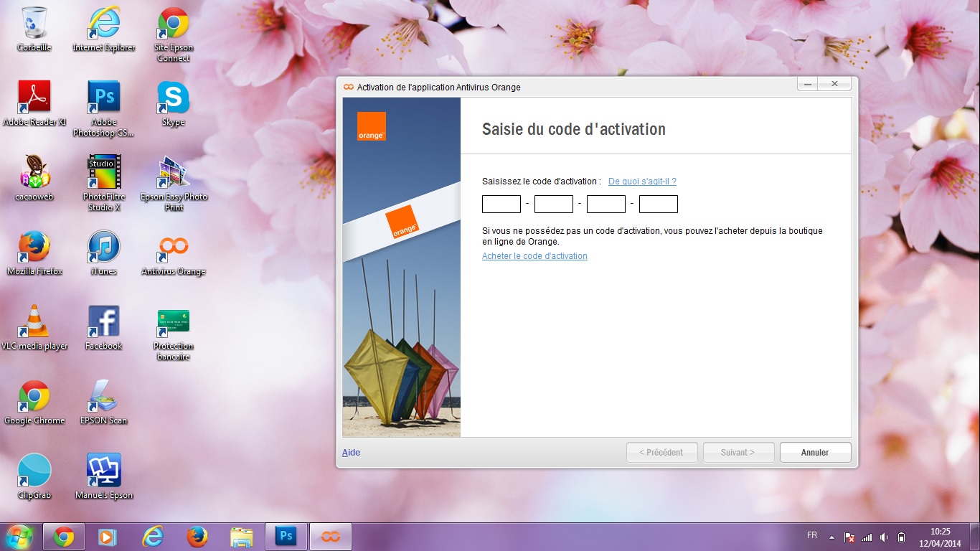Select the PhotoFiltre Studio X shortcut
Screen dimensions: 980x551
click(x=104, y=184)
